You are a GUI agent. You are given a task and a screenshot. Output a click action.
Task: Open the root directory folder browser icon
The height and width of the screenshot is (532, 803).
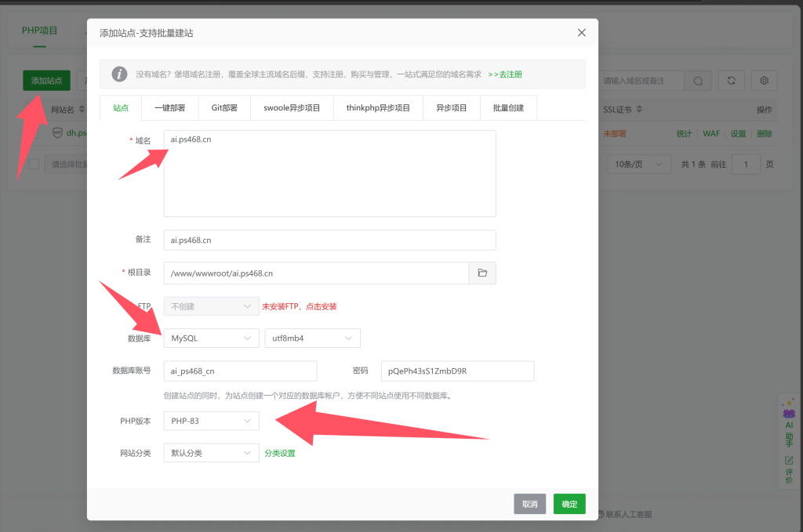[x=482, y=273]
